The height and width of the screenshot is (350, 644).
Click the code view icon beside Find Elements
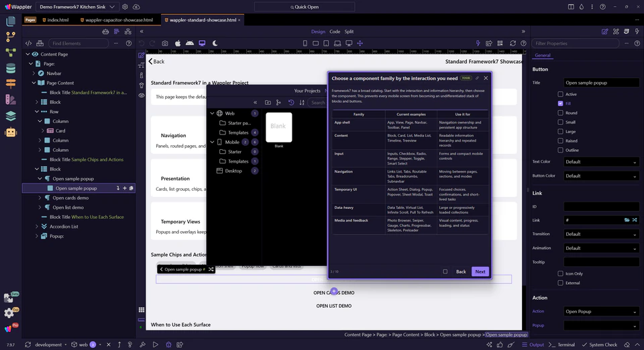(28, 43)
